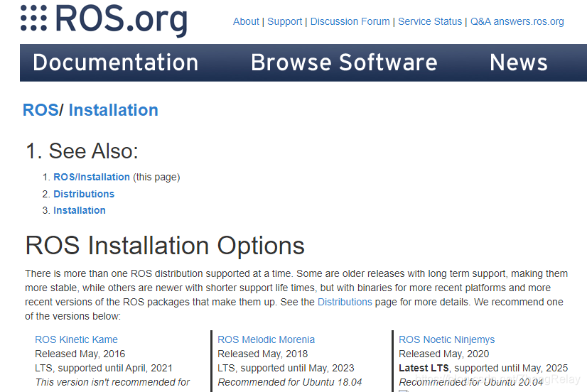
Task: Click 'LTS, supported until May, 2023' text
Action: 286,368
